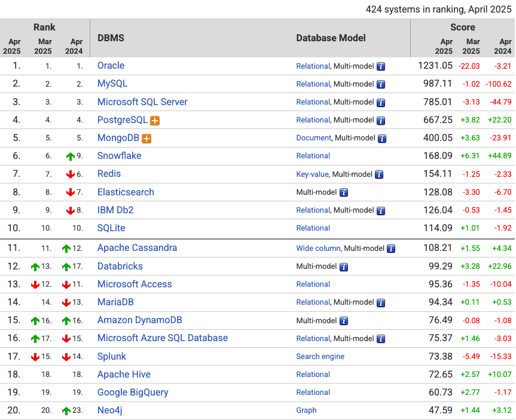Click the red down arrow in the MariaDB row

point(66,302)
